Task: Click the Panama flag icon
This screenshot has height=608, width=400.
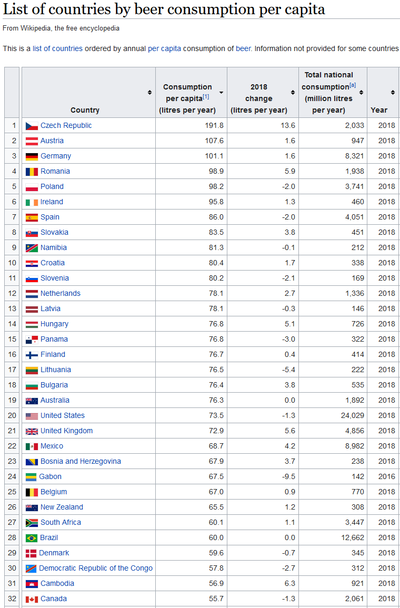Action: click(32, 339)
